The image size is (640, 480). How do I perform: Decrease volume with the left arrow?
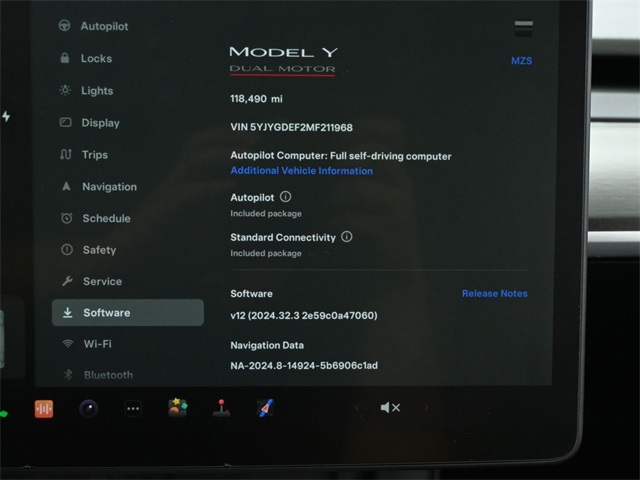click(x=357, y=407)
